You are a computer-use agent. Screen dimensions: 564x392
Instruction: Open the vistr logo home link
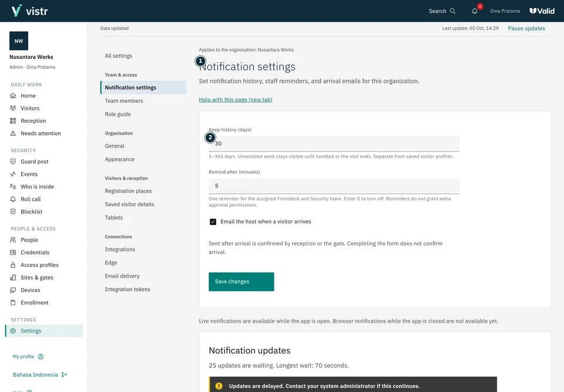(29, 11)
